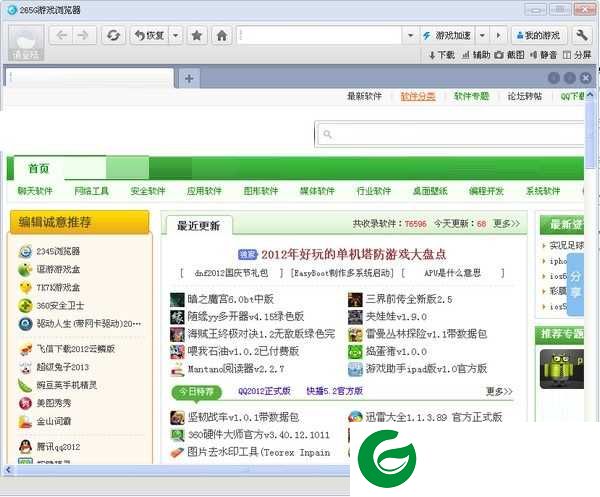
Task: Click the 腾讯qq2012 penguin icon
Action: [x=25, y=446]
